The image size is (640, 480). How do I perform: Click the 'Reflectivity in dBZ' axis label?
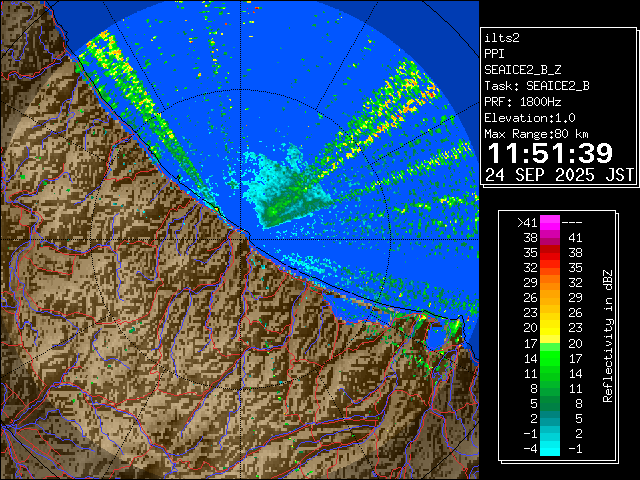(607, 335)
